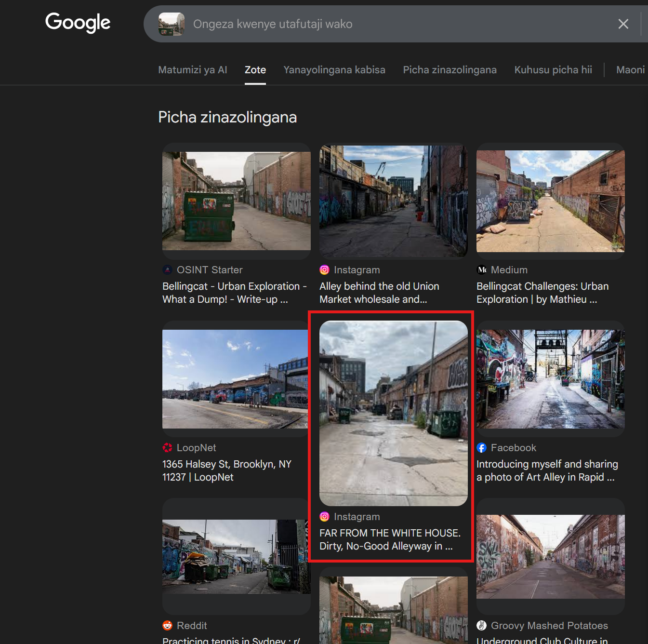Open 'Alley behind the old Union Market' result
This screenshot has width=648, height=644.
point(379,293)
